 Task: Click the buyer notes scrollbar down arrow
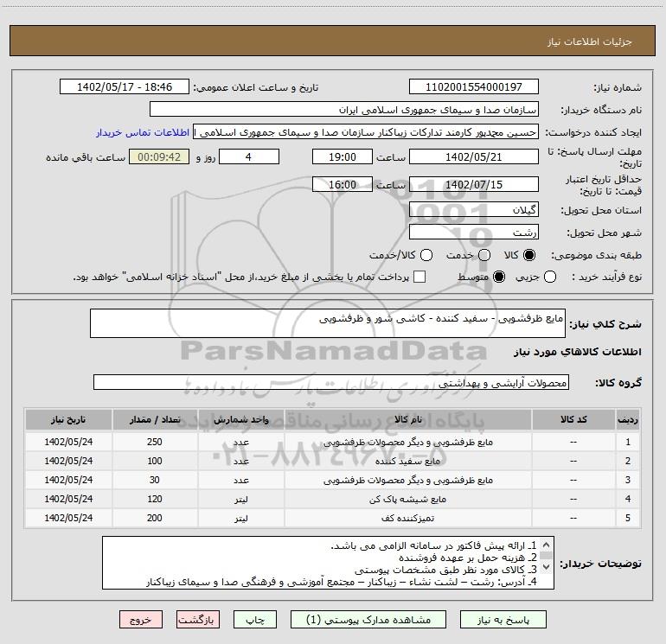546,567
